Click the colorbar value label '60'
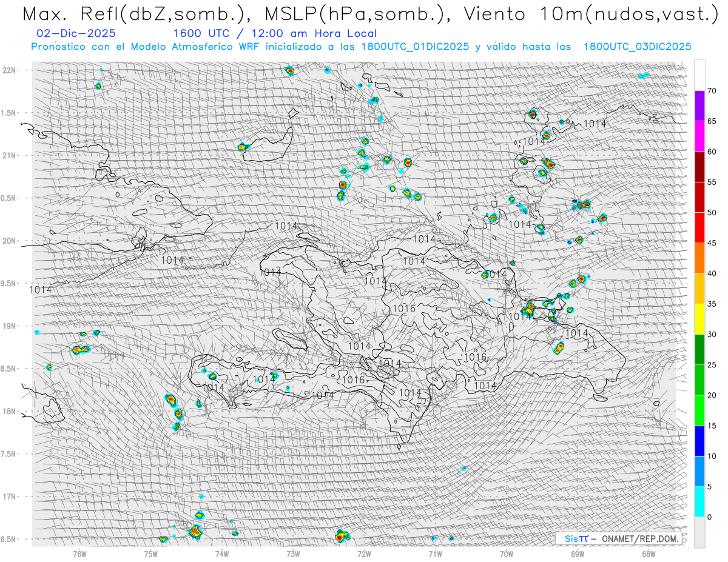Viewport: 728px width, 562px height. pos(712,152)
